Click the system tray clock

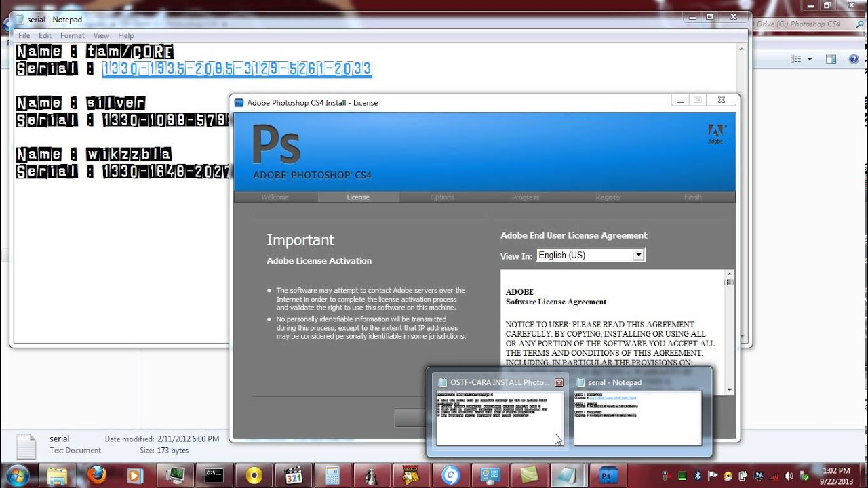point(835,475)
